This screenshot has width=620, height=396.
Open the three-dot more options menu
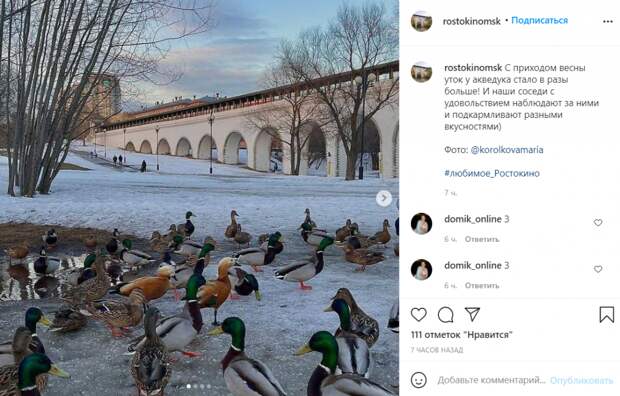pos(608,21)
